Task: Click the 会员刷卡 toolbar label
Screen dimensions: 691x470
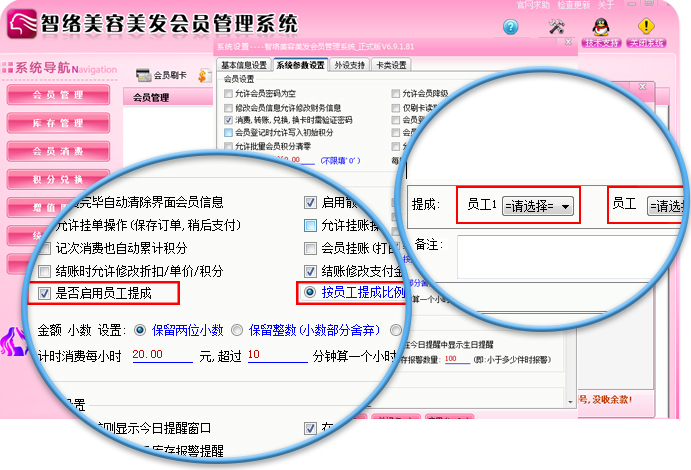Action: click(x=170, y=75)
